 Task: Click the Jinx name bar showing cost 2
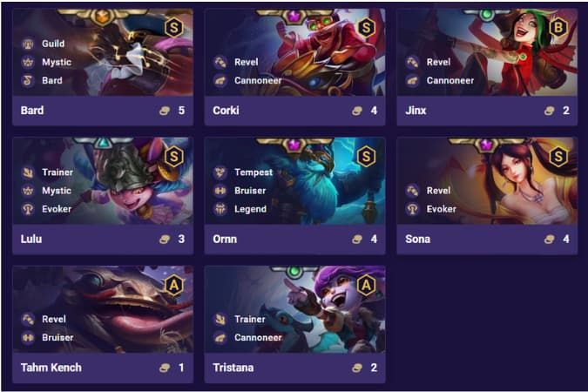point(487,111)
